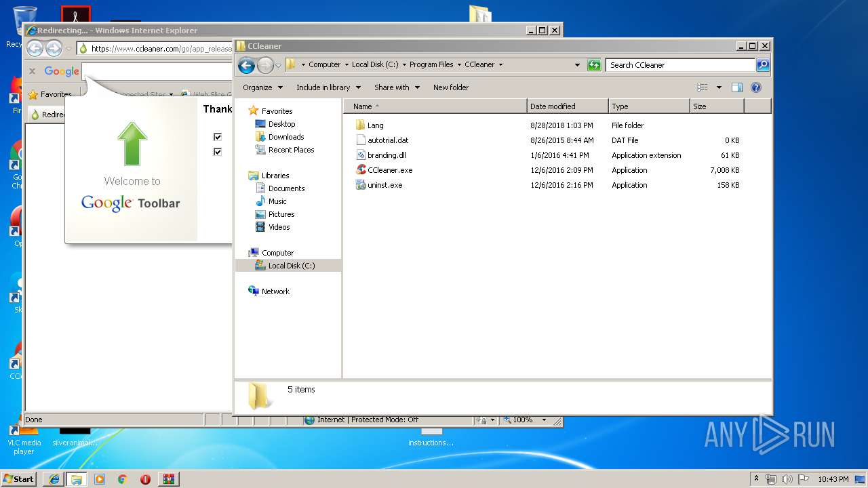Open Pictures library in the navigation pane

[x=281, y=214]
